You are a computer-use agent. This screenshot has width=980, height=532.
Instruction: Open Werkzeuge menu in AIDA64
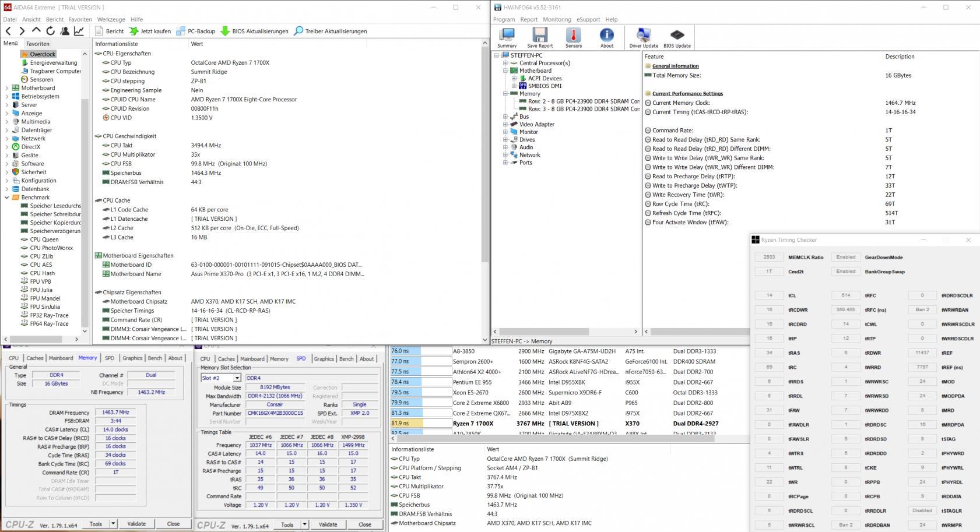coord(111,19)
